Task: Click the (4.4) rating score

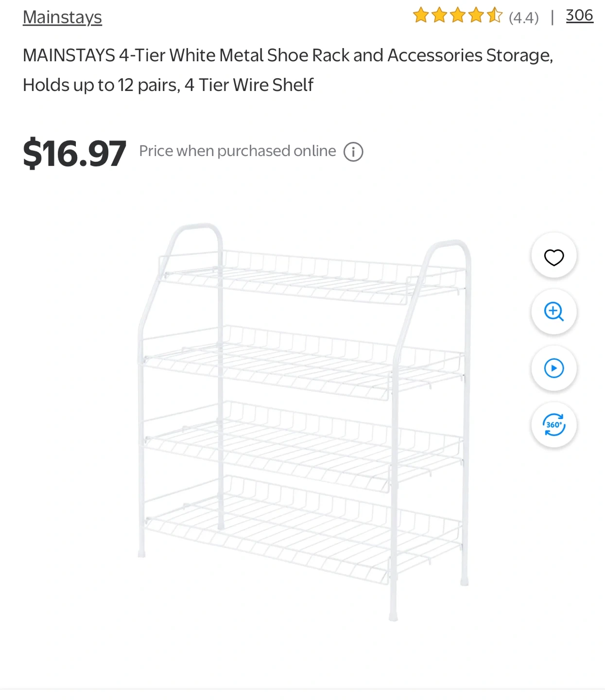Action: pyautogui.click(x=523, y=18)
